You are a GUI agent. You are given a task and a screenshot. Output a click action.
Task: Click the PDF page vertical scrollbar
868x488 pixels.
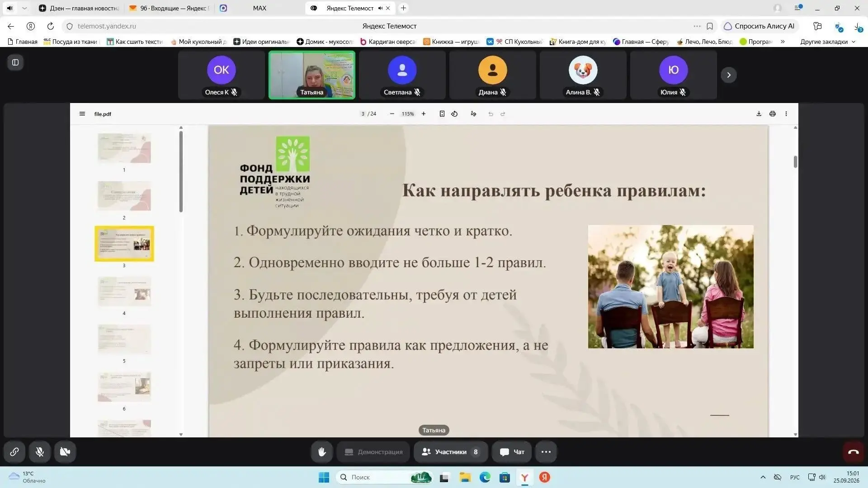tap(795, 162)
